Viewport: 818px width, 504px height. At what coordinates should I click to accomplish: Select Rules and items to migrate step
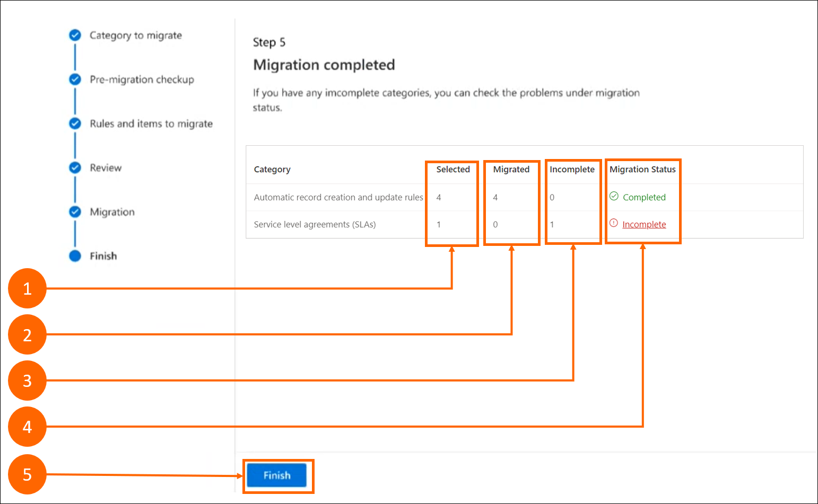(x=151, y=123)
